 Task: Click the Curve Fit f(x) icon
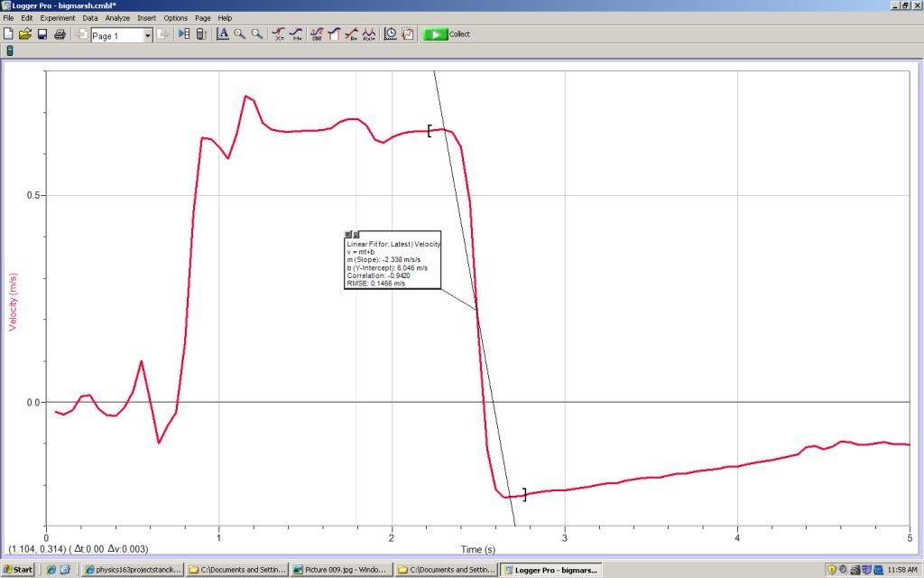click(x=369, y=34)
